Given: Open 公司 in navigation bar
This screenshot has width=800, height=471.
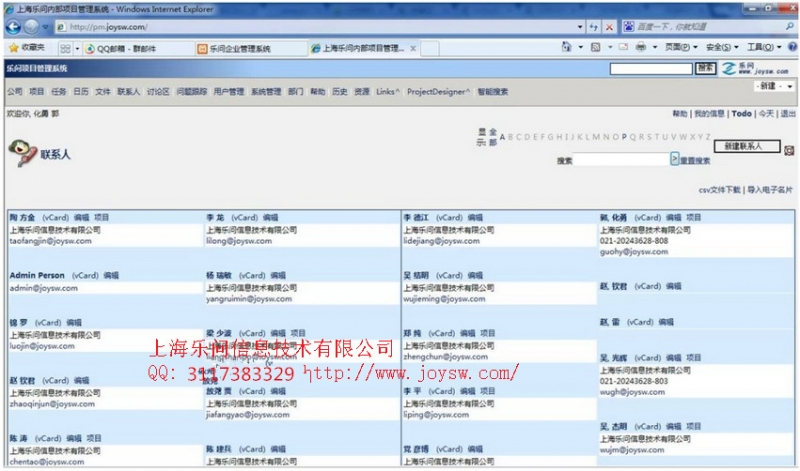Looking at the screenshot, I should 15,91.
